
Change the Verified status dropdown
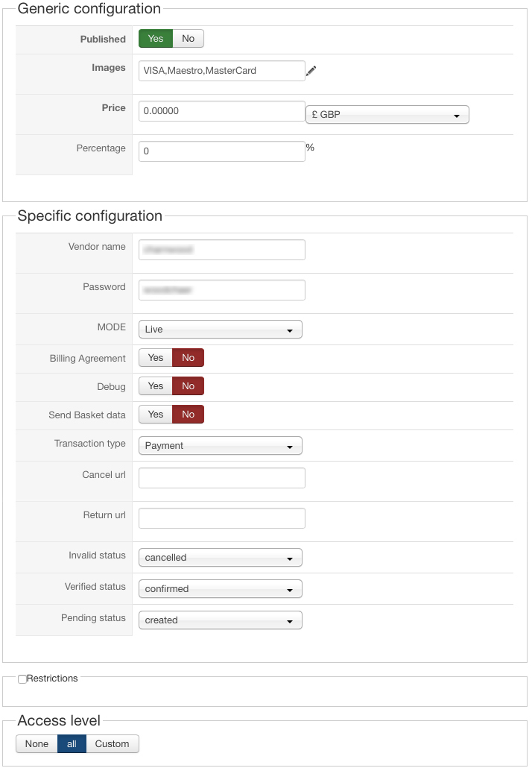tap(221, 589)
